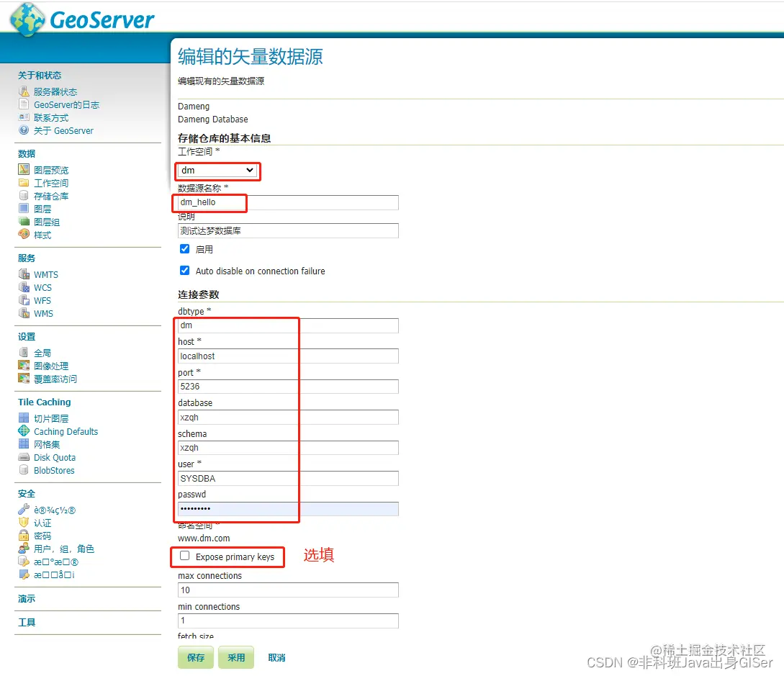Open the 样式 styles link
784x676 pixels.
(x=42, y=235)
